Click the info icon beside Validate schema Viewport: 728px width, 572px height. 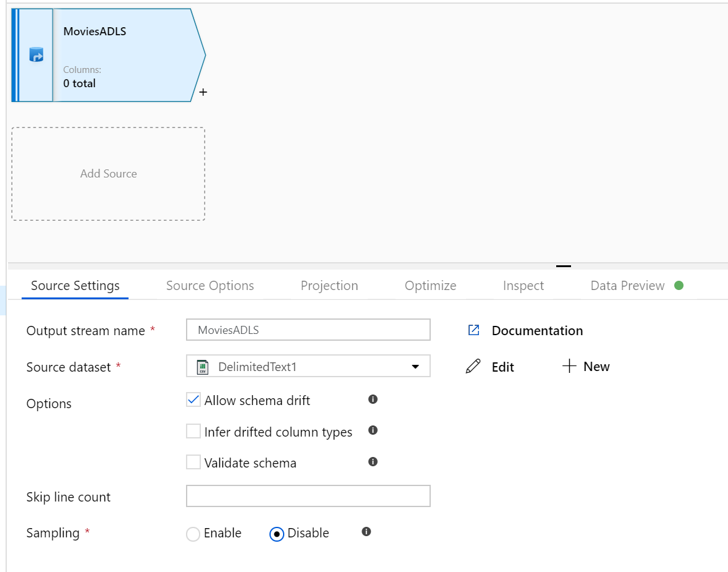coord(373,462)
